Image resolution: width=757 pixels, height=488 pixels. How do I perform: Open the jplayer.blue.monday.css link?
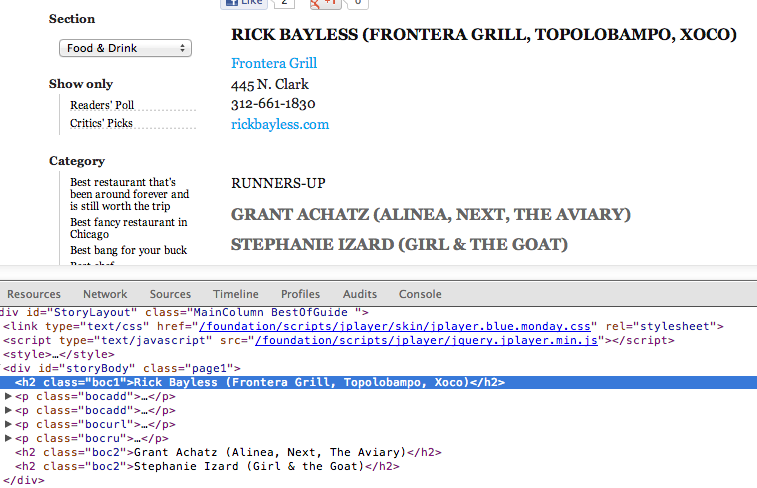pos(395,326)
